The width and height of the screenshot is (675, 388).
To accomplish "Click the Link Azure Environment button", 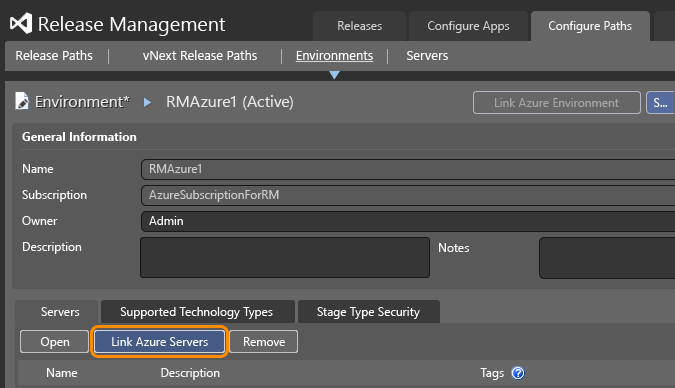I will (557, 102).
